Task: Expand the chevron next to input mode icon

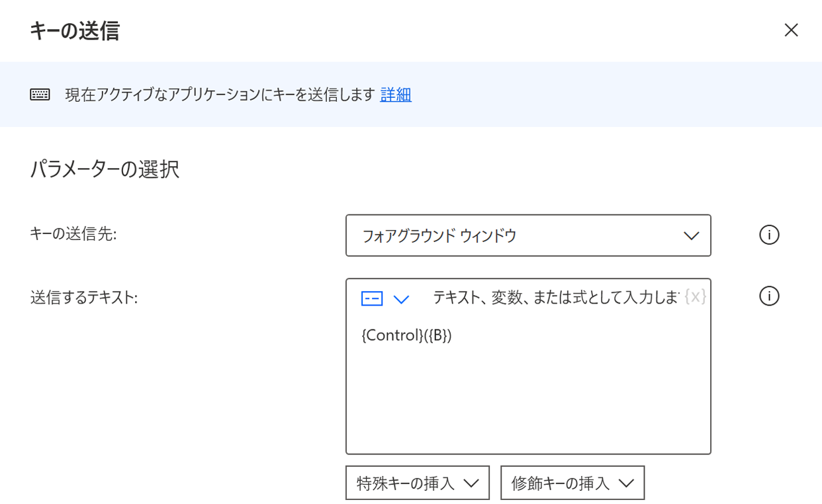Action: (401, 300)
